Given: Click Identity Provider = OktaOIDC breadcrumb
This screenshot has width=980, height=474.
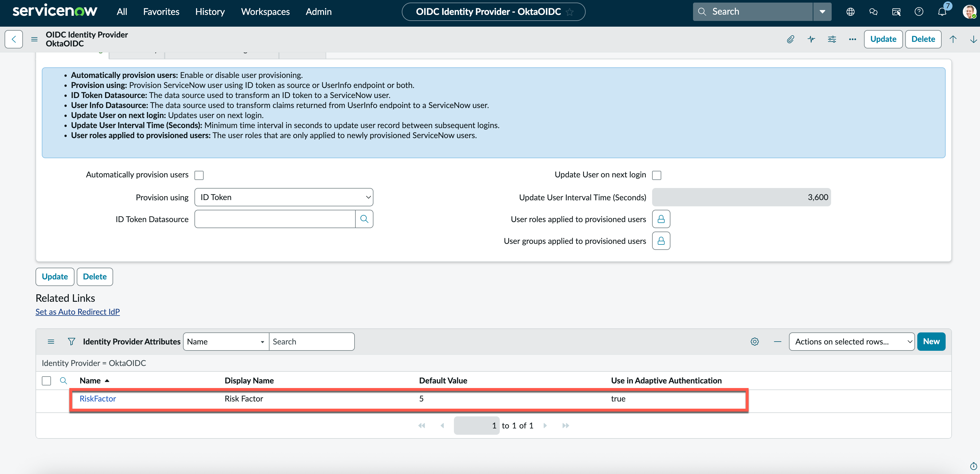Looking at the screenshot, I should [94, 363].
